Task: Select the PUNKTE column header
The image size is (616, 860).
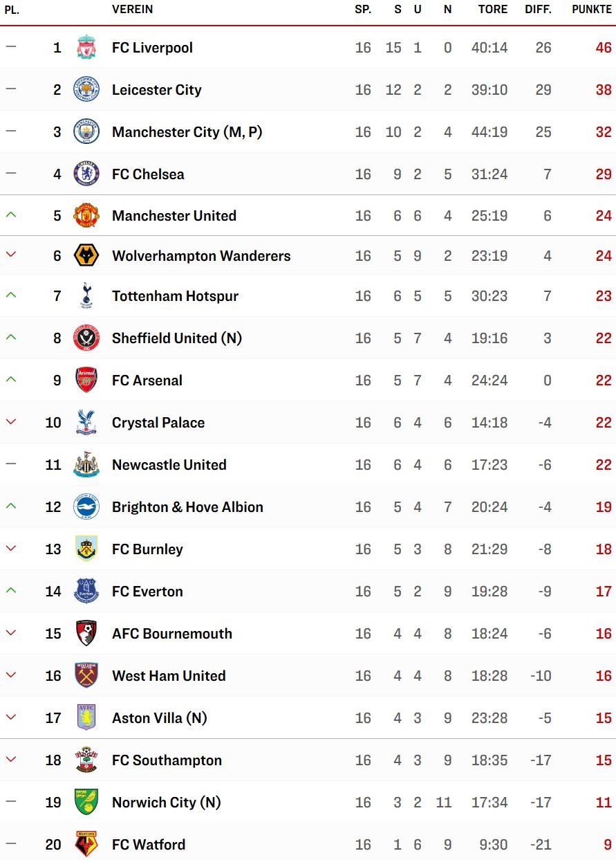Action: [592, 10]
